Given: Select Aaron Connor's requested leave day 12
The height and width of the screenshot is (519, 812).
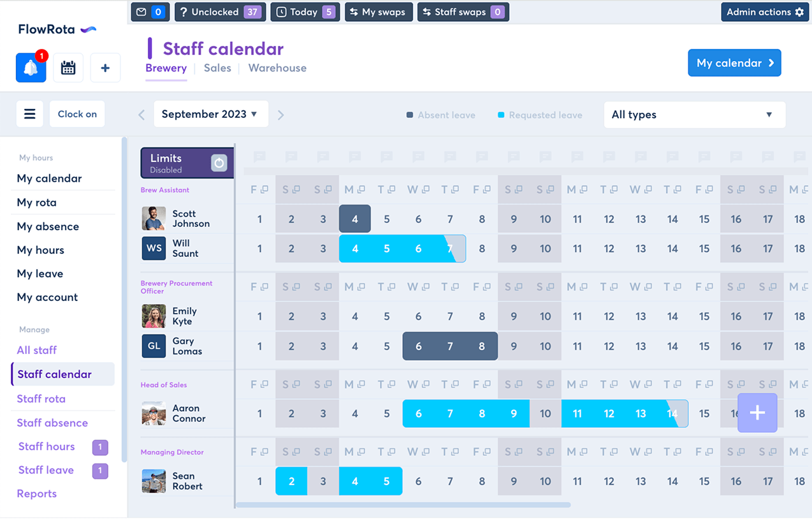Looking at the screenshot, I should [x=609, y=413].
